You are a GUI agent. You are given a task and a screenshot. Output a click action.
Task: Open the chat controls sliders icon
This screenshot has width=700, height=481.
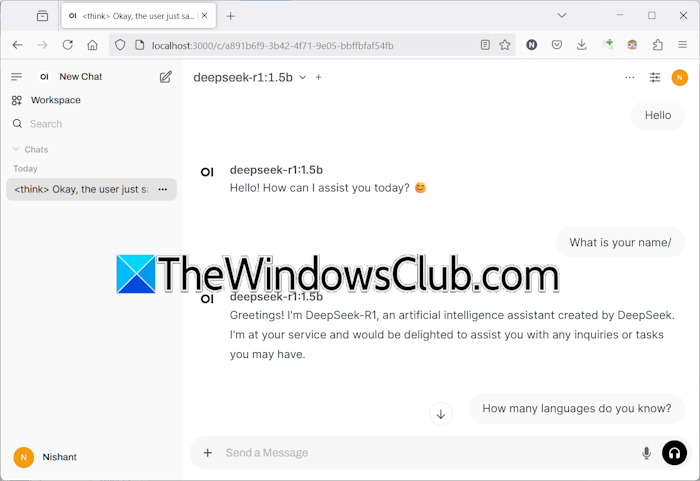tap(654, 77)
